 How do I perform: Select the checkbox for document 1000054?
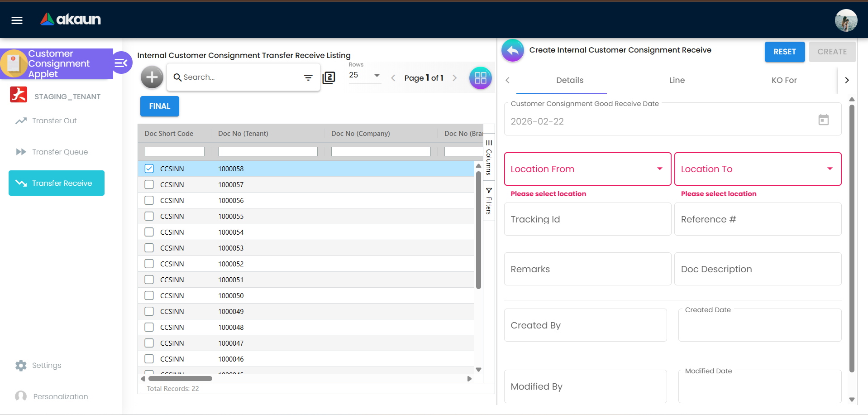tap(149, 232)
